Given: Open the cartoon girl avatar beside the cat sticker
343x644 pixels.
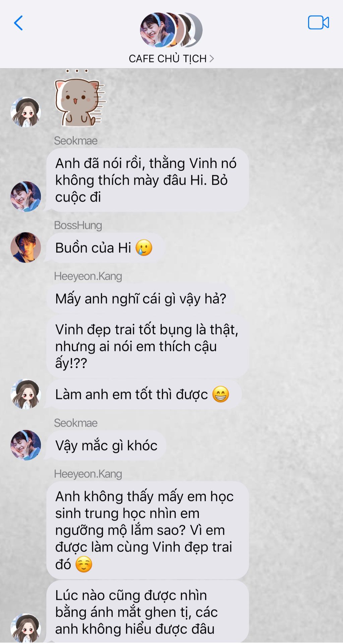Looking at the screenshot, I should point(26,112).
